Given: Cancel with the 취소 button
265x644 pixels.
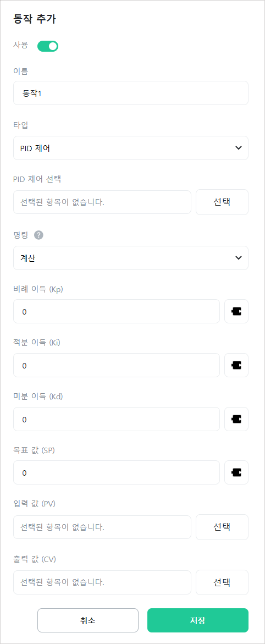Looking at the screenshot, I should click(88, 620).
